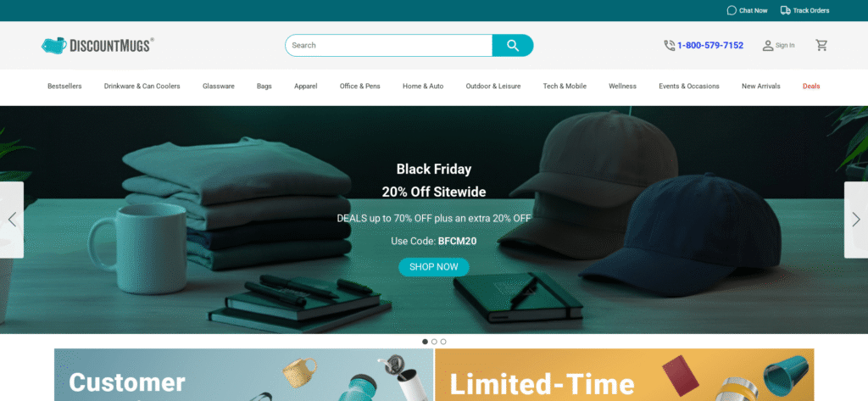This screenshot has width=868, height=401.
Task: Focus the Search input field
Action: click(x=388, y=46)
